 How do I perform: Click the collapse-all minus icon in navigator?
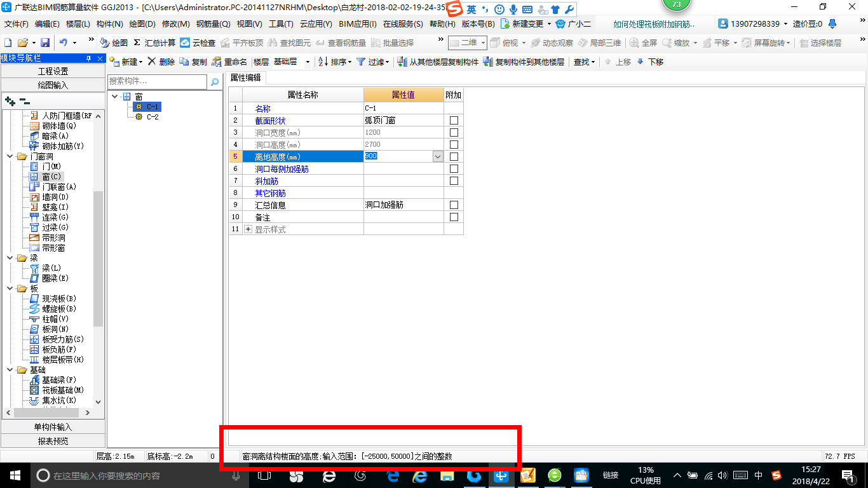pyautogui.click(x=25, y=100)
